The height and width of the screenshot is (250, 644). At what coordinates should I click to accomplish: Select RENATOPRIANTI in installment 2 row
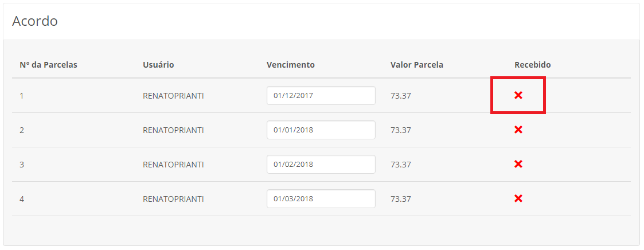pyautogui.click(x=173, y=131)
